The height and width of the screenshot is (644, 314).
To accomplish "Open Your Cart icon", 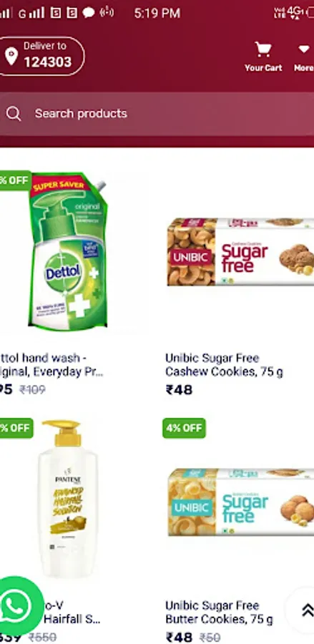I will (x=263, y=49).
